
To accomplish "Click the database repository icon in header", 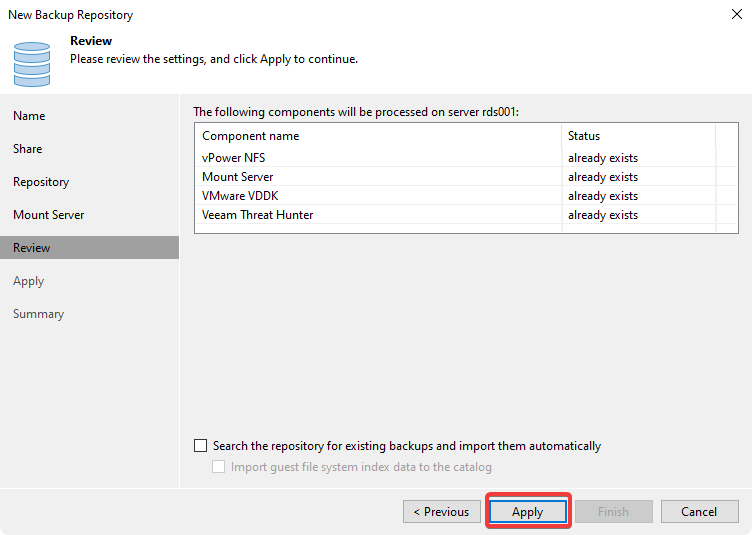I will pos(32,62).
